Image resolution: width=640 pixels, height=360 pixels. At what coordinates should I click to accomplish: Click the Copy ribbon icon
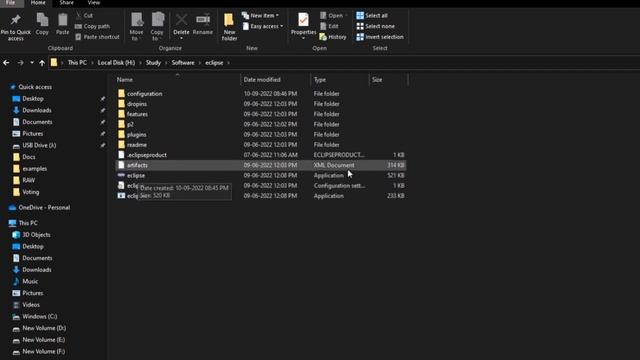tap(42, 24)
